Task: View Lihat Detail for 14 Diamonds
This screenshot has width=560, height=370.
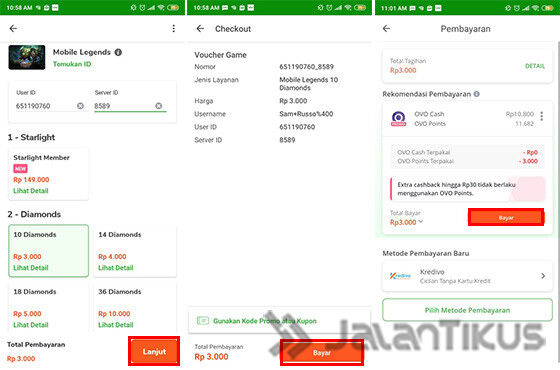Action: pyautogui.click(x=116, y=268)
